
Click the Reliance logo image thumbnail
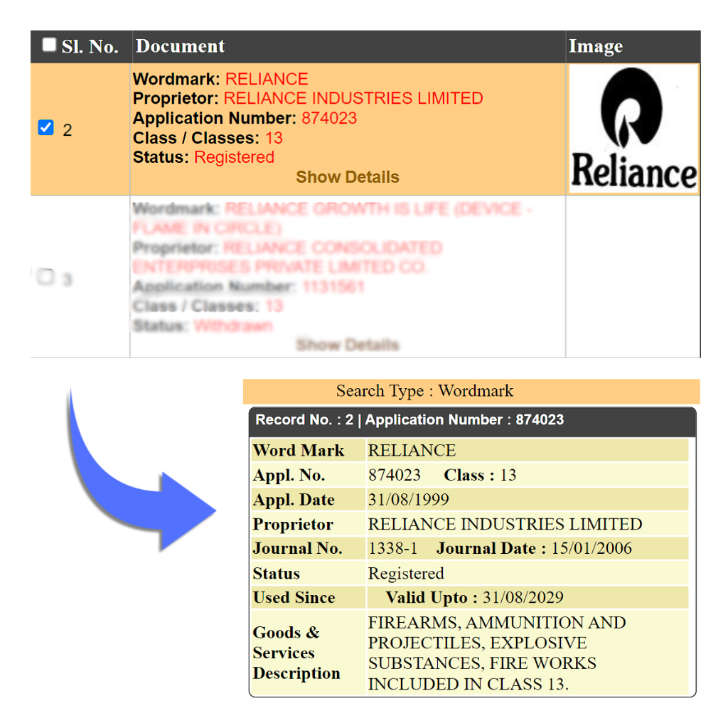633,129
